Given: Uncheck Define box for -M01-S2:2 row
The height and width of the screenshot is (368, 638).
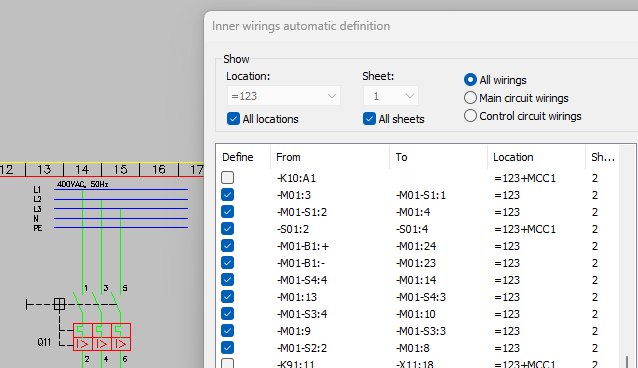Looking at the screenshot, I should coord(227,348).
